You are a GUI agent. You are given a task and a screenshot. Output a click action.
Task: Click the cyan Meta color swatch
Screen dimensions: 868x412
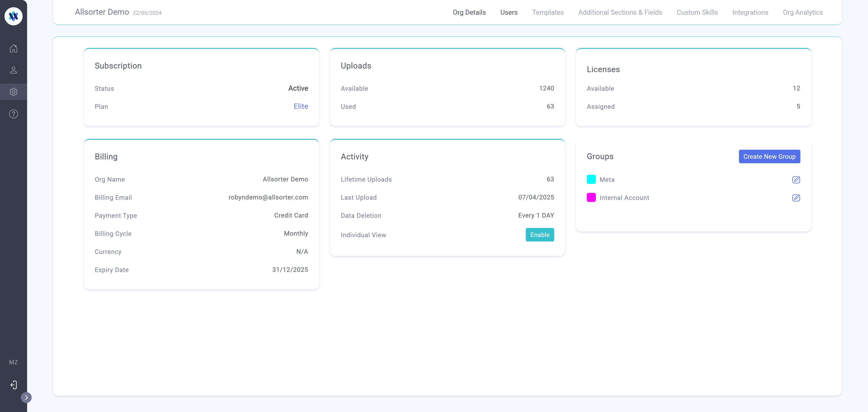point(591,179)
